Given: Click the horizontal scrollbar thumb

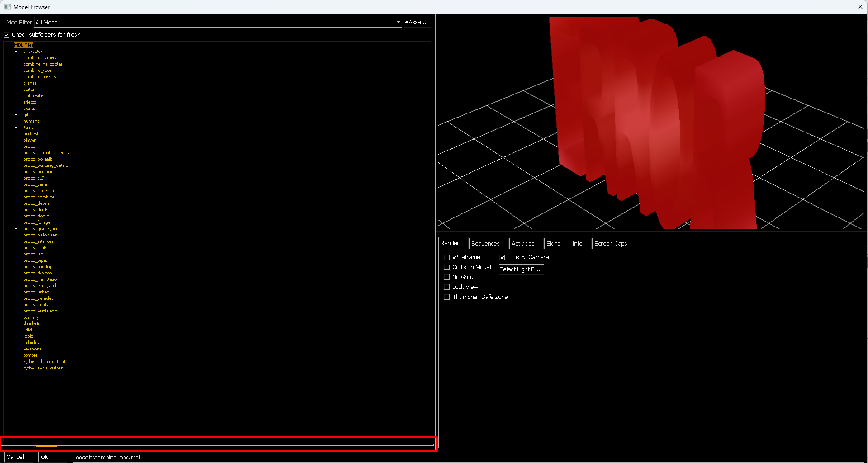Looking at the screenshot, I should point(47,446).
